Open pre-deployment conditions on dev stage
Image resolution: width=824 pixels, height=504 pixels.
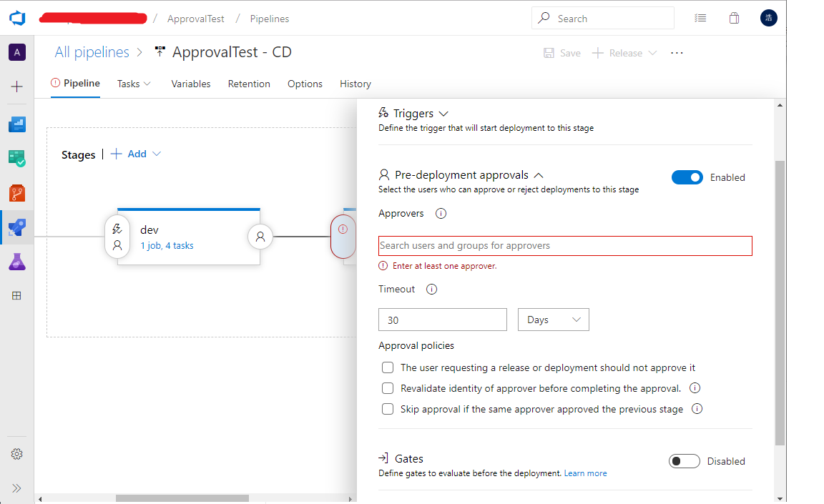[x=117, y=237]
